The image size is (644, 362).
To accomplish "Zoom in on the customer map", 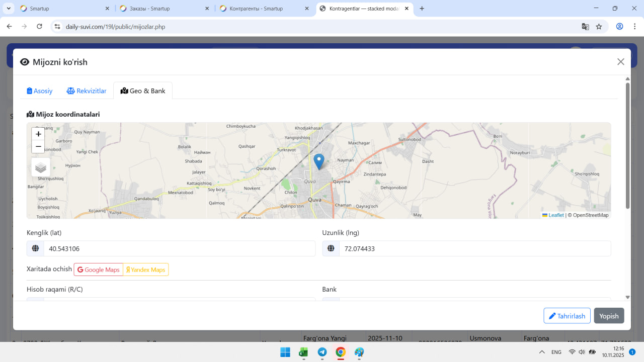I will pyautogui.click(x=38, y=134).
